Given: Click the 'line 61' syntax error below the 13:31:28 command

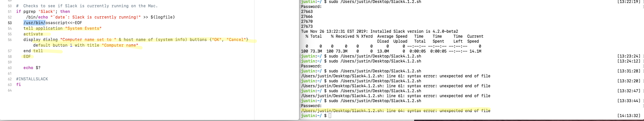Looking at the screenshot, I should coord(396,76).
